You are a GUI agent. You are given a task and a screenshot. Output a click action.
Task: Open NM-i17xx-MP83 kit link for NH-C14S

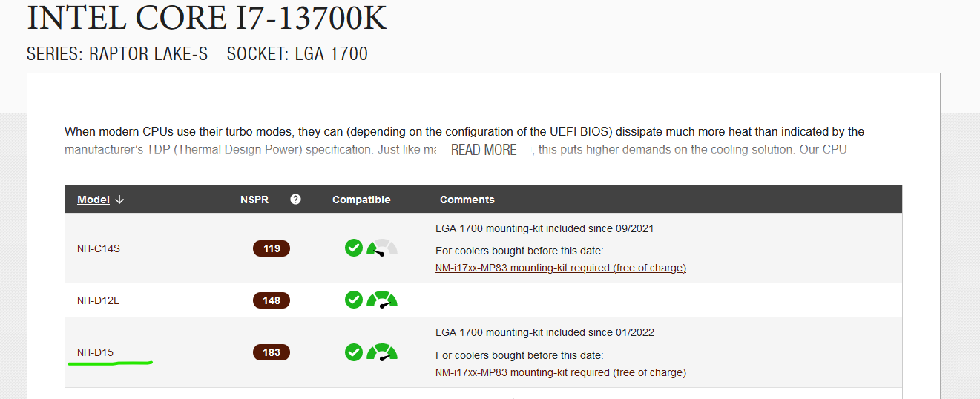tap(561, 268)
